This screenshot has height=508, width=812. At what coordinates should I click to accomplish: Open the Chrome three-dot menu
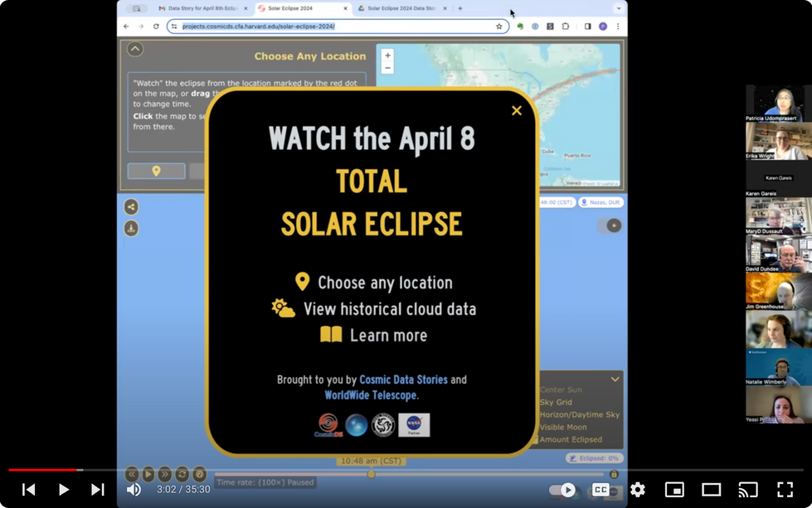618,26
